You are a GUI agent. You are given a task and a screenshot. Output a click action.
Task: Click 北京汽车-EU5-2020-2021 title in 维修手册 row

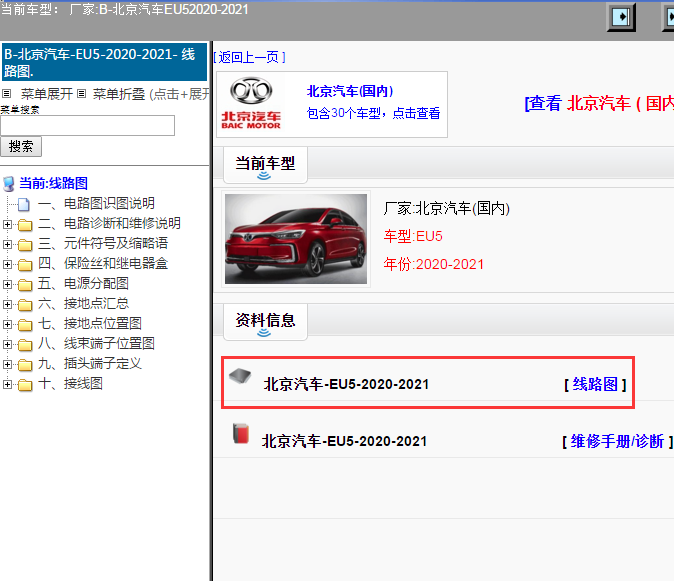pos(344,441)
